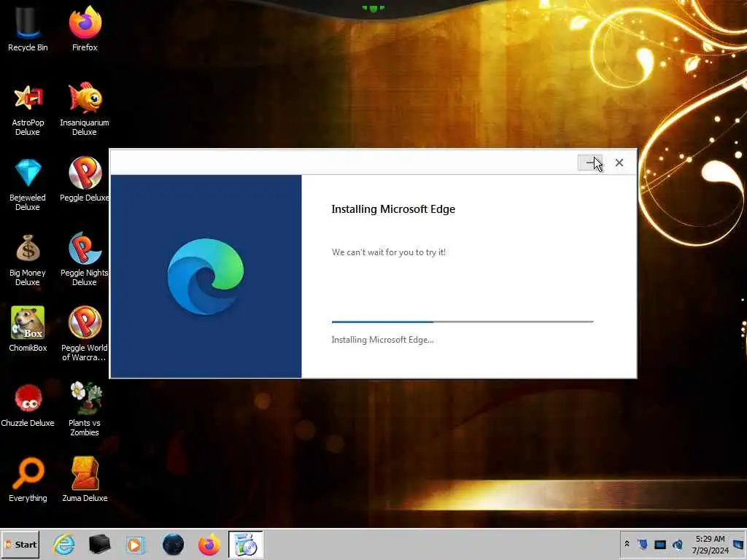The image size is (747, 560).
Task: Select the ChomikBox desktop icon
Action: pos(28,330)
